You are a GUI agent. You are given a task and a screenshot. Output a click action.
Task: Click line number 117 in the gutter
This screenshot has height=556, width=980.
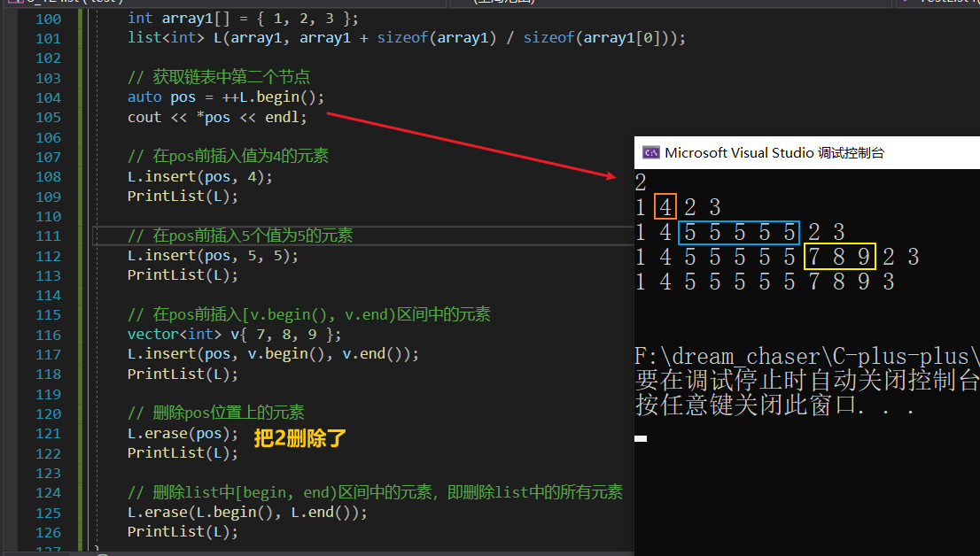click(48, 354)
